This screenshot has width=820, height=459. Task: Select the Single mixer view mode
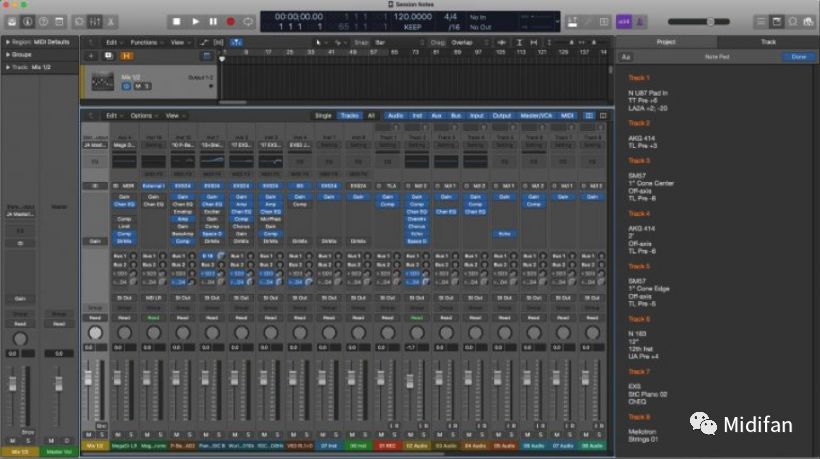pyautogui.click(x=323, y=116)
